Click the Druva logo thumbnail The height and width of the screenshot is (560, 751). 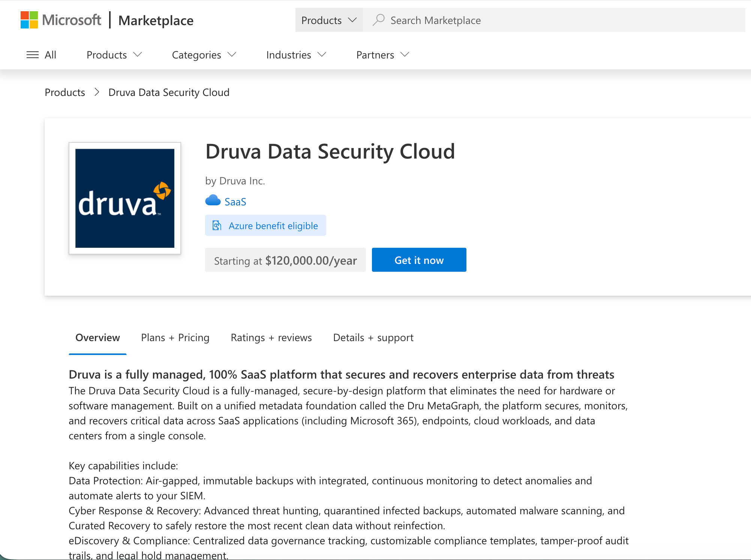[125, 198]
